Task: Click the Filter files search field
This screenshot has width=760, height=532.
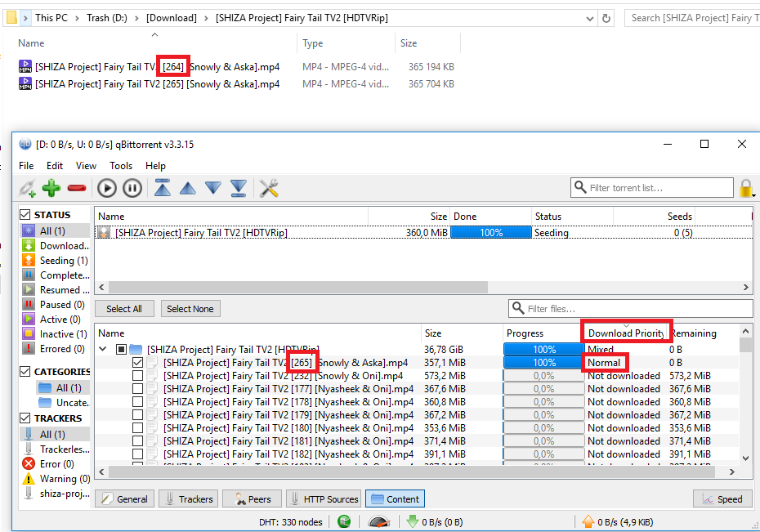Action: coord(631,309)
